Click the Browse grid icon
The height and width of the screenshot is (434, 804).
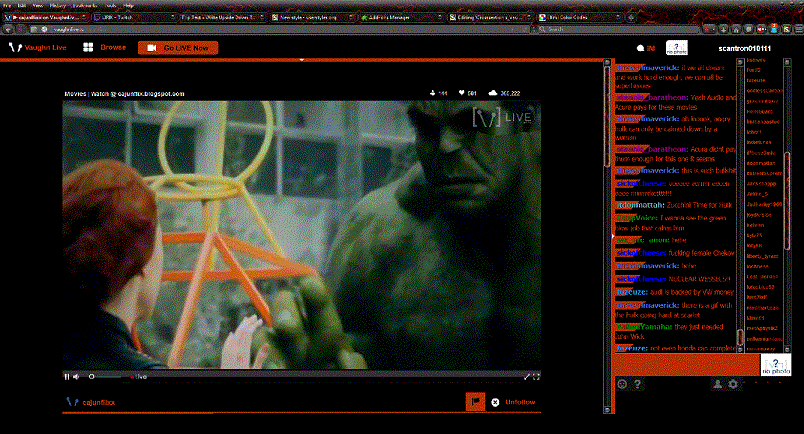coord(88,47)
